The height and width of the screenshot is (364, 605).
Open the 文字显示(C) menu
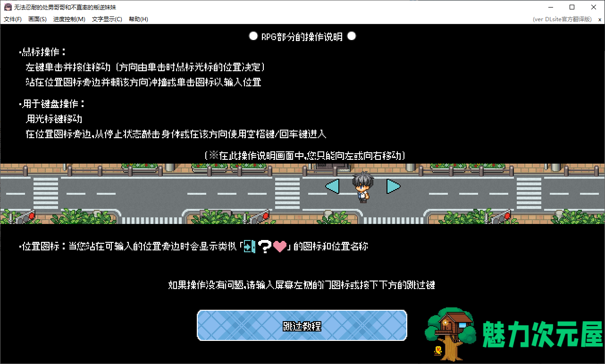(107, 19)
